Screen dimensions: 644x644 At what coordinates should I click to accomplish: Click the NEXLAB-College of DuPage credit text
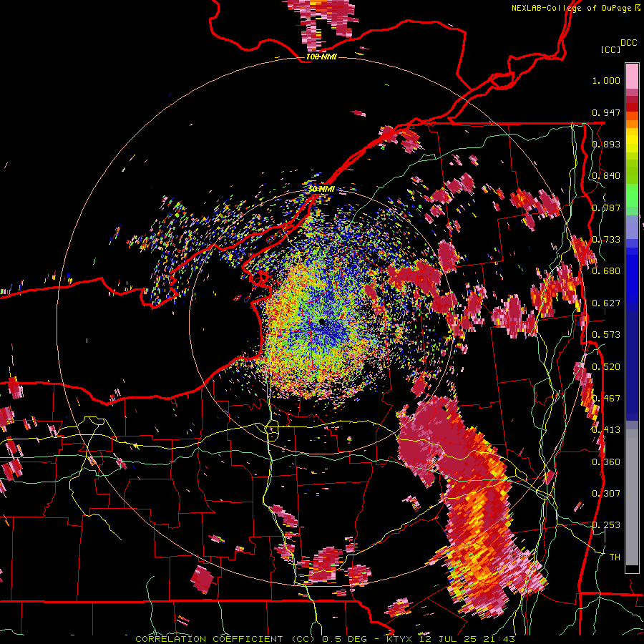(x=572, y=8)
